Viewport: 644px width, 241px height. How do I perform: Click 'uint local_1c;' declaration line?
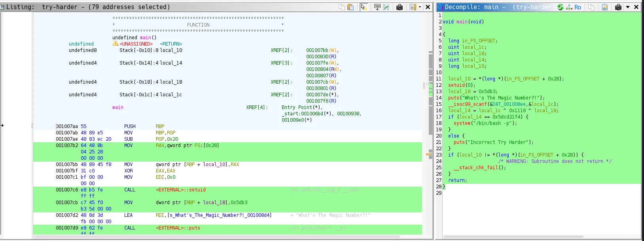[x=468, y=47]
